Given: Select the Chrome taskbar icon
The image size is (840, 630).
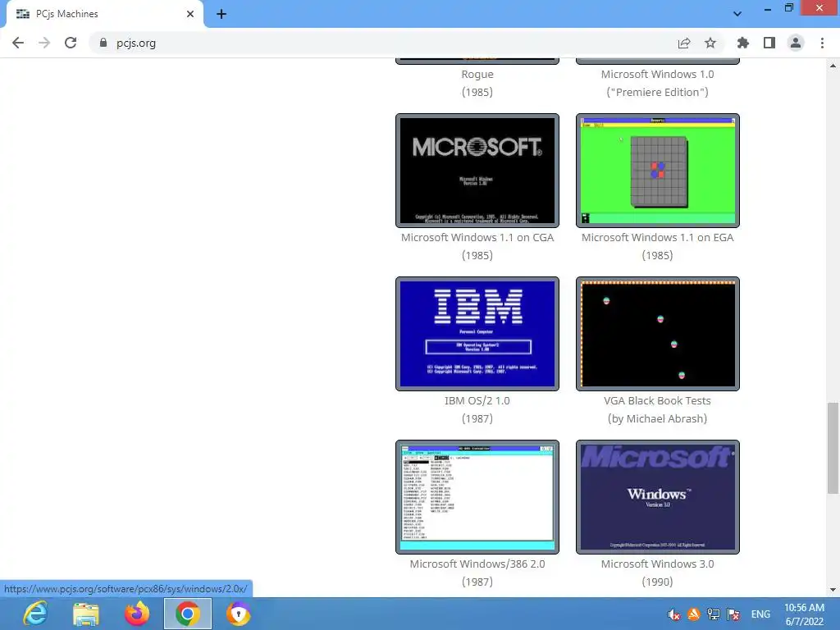Looking at the screenshot, I should [x=188, y=614].
